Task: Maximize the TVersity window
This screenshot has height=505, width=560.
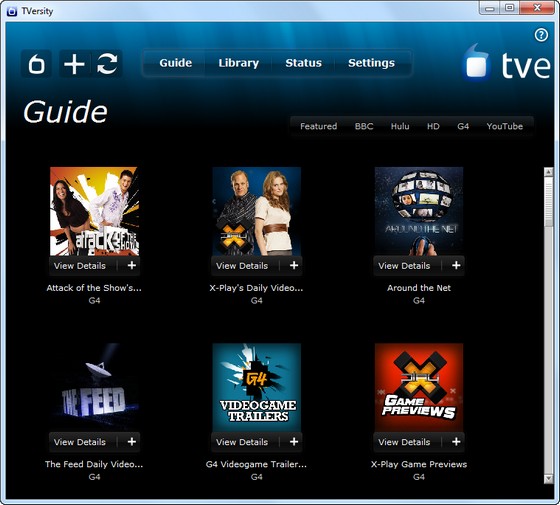Action: (x=510, y=8)
